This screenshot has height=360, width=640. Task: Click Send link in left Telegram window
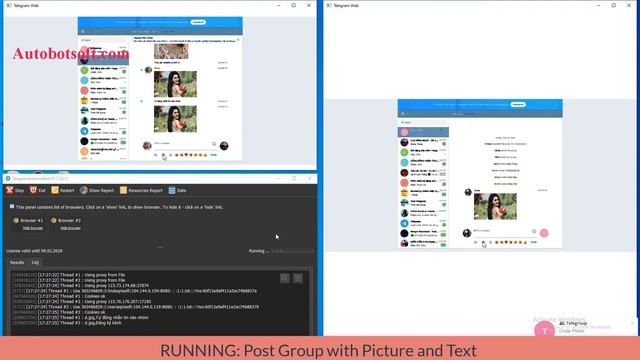(x=213, y=155)
